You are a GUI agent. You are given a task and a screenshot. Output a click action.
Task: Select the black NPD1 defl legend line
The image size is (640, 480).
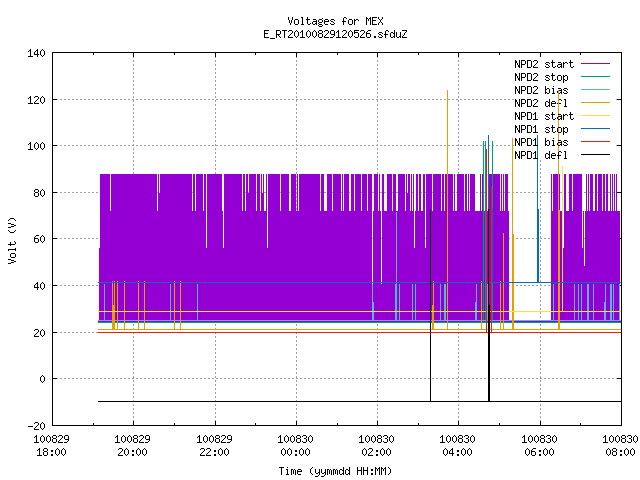click(595, 155)
